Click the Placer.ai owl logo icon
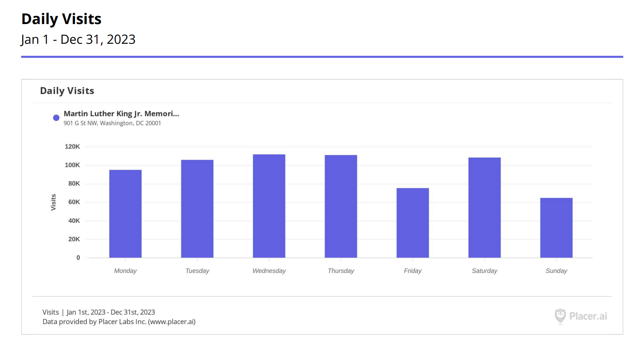The height and width of the screenshot is (347, 644). [560, 316]
